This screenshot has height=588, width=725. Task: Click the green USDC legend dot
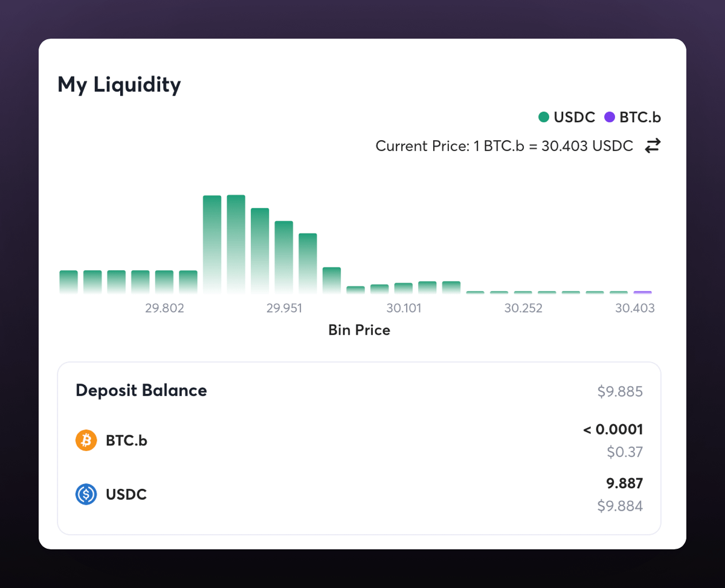544,117
